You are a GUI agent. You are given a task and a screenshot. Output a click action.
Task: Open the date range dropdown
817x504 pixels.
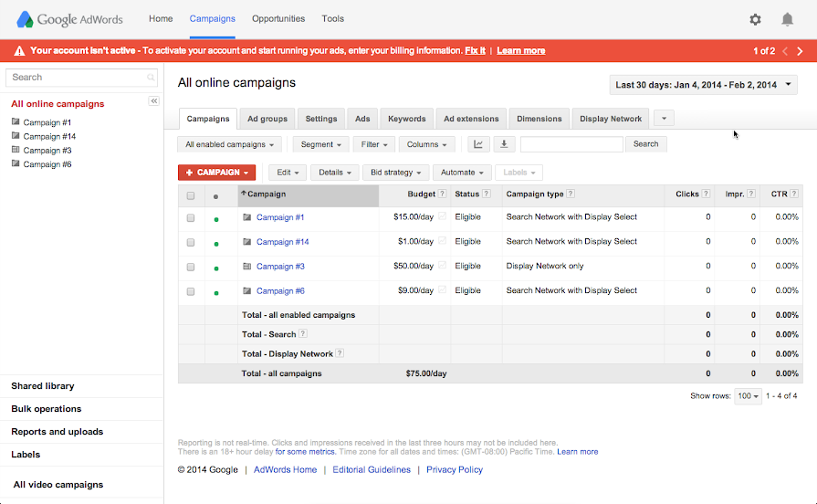point(703,85)
